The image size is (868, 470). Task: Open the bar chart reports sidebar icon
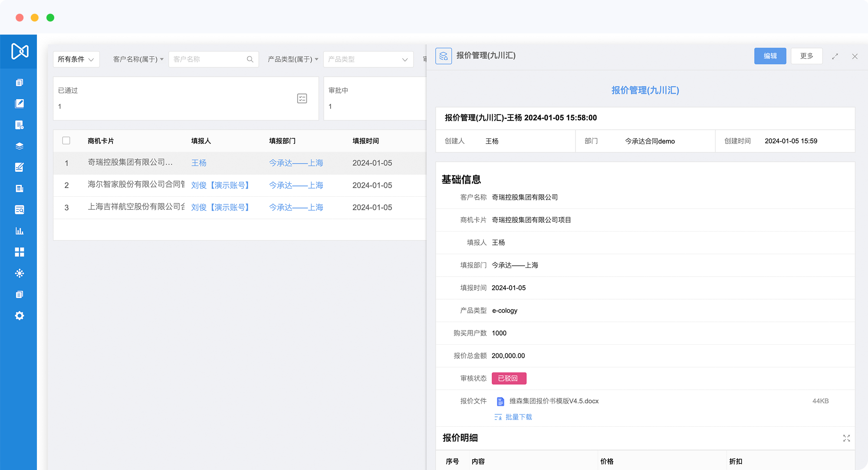19,231
